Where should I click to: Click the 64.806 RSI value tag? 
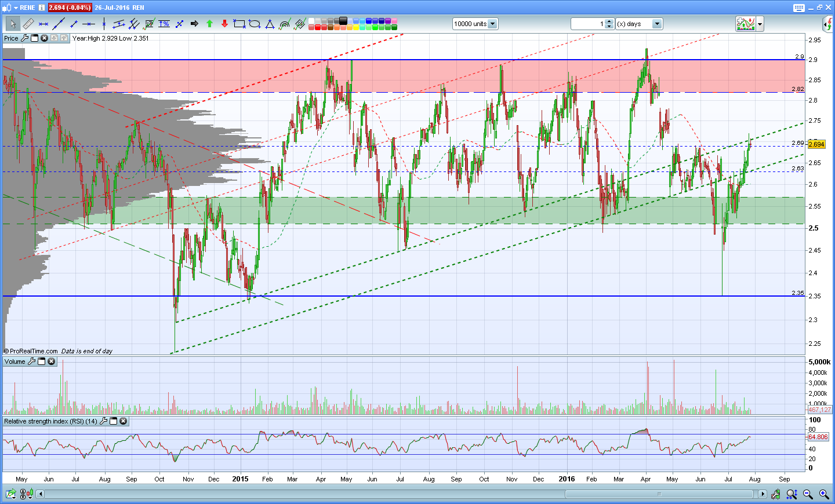coord(818,437)
